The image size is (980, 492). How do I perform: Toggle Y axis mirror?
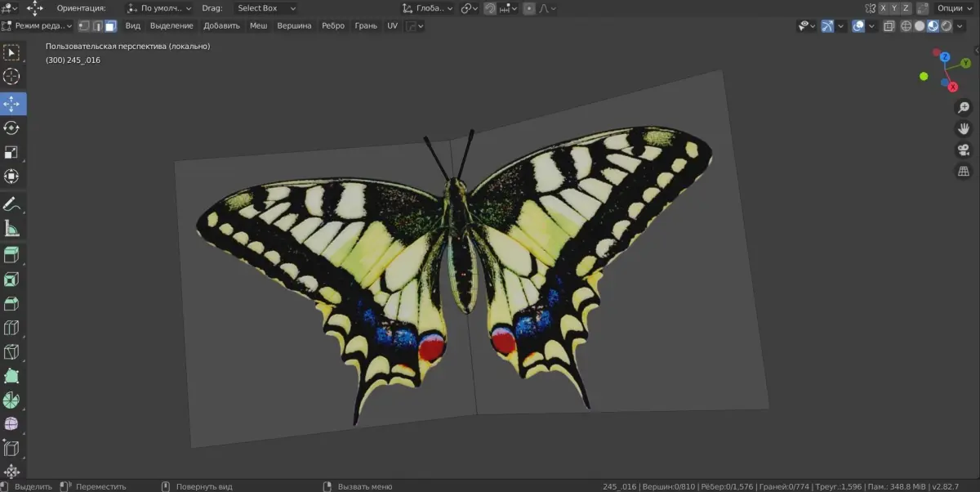pyautogui.click(x=894, y=8)
